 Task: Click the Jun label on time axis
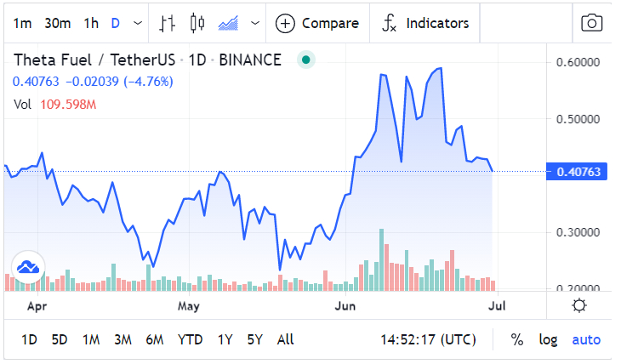coord(345,306)
